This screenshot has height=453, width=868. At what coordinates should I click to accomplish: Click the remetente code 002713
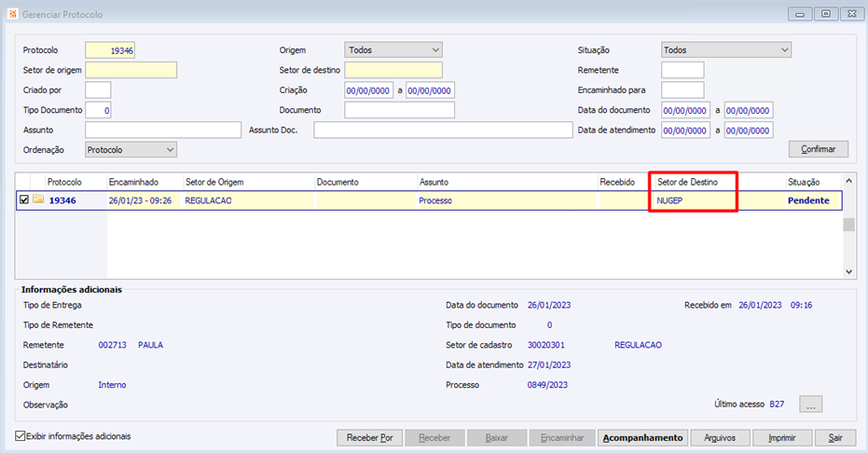(x=113, y=345)
